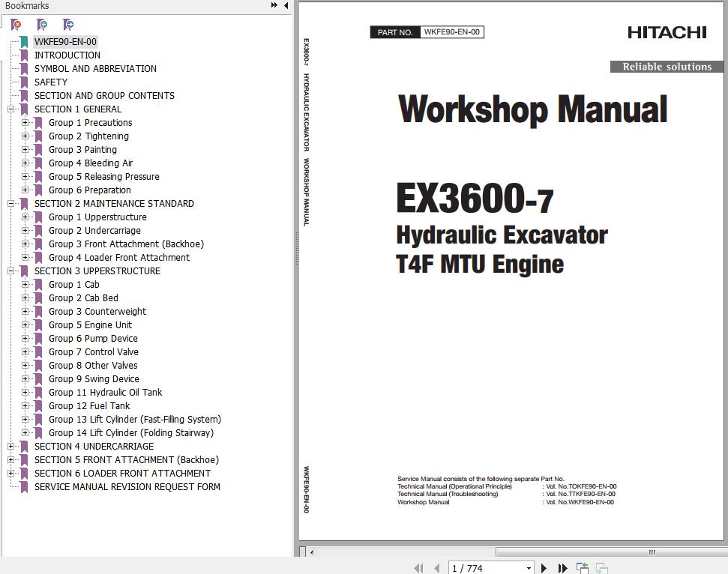Viewport: 728px width, 574px height.
Task: Expand Group 1 Cab
Action: pyautogui.click(x=25, y=285)
